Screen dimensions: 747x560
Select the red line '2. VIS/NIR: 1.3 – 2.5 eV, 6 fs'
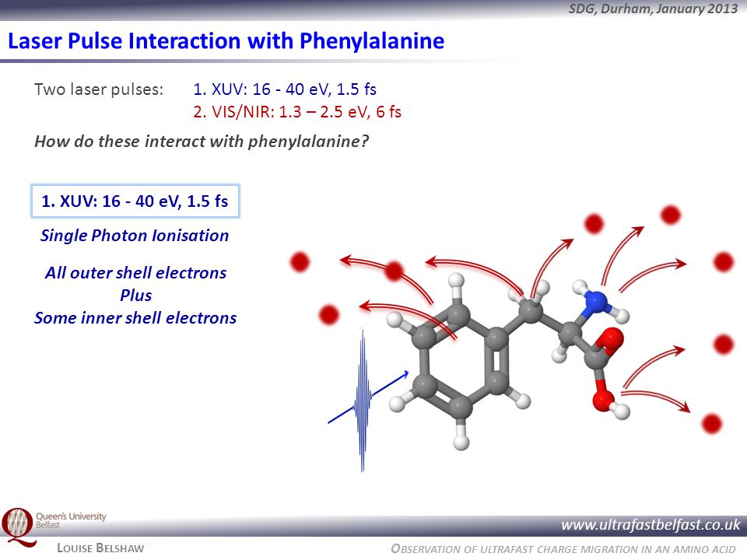tap(297, 112)
